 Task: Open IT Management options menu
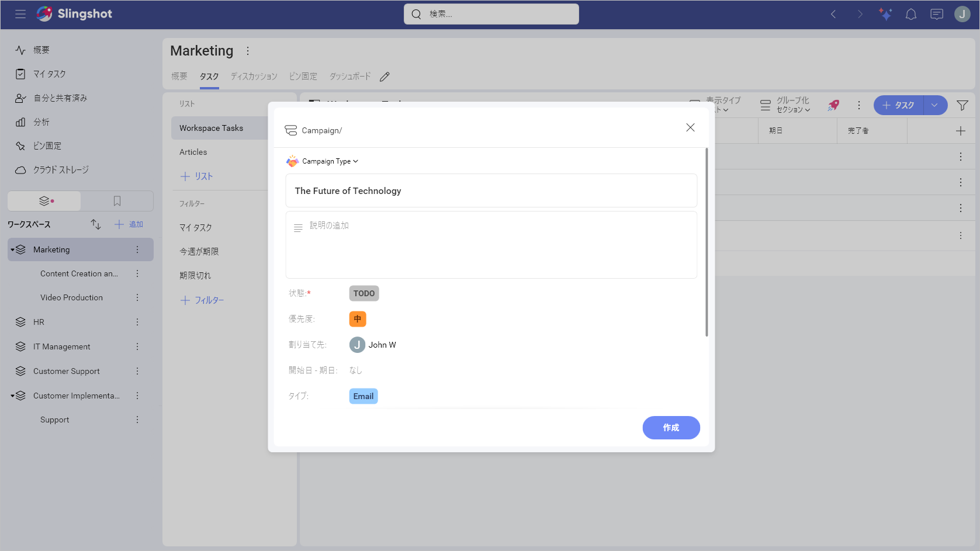tap(137, 346)
